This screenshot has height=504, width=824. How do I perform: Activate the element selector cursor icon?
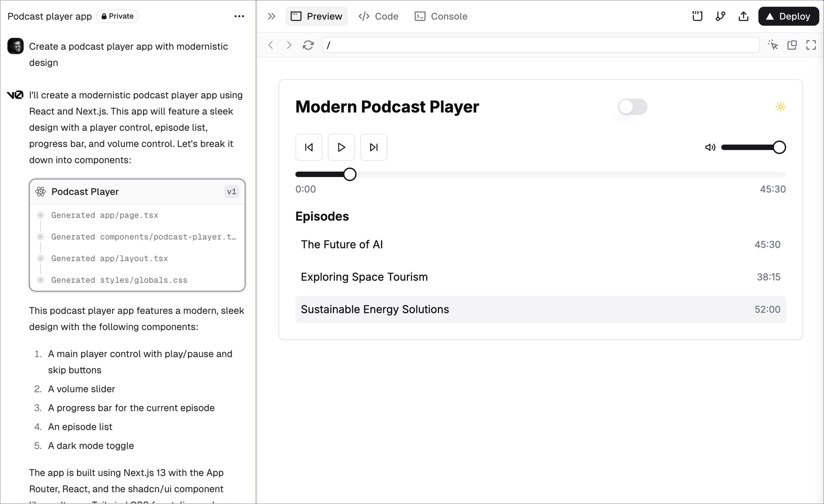click(773, 45)
